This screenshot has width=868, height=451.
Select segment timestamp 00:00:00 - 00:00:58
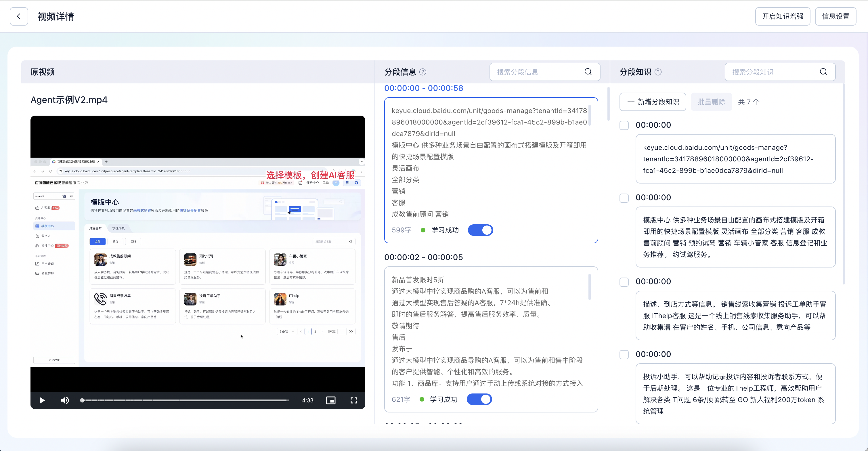pyautogui.click(x=424, y=88)
